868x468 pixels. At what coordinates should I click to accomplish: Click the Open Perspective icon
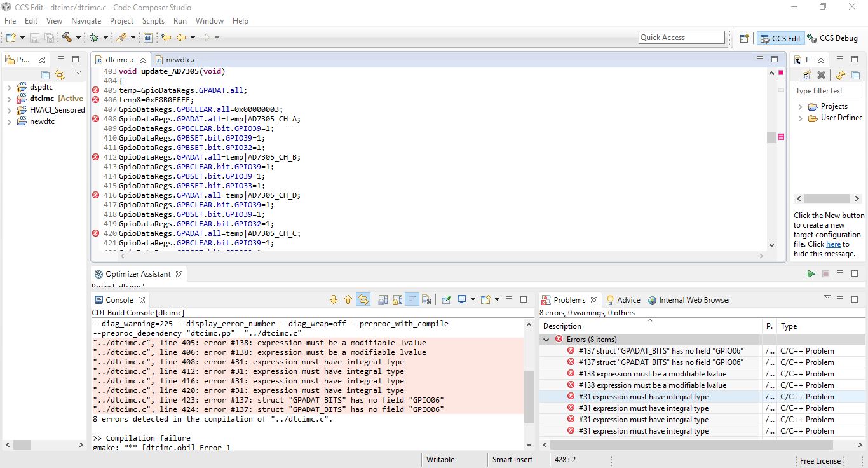(744, 38)
